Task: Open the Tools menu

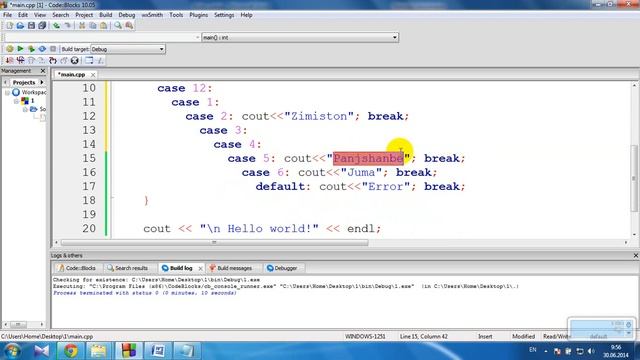Action: [176, 15]
